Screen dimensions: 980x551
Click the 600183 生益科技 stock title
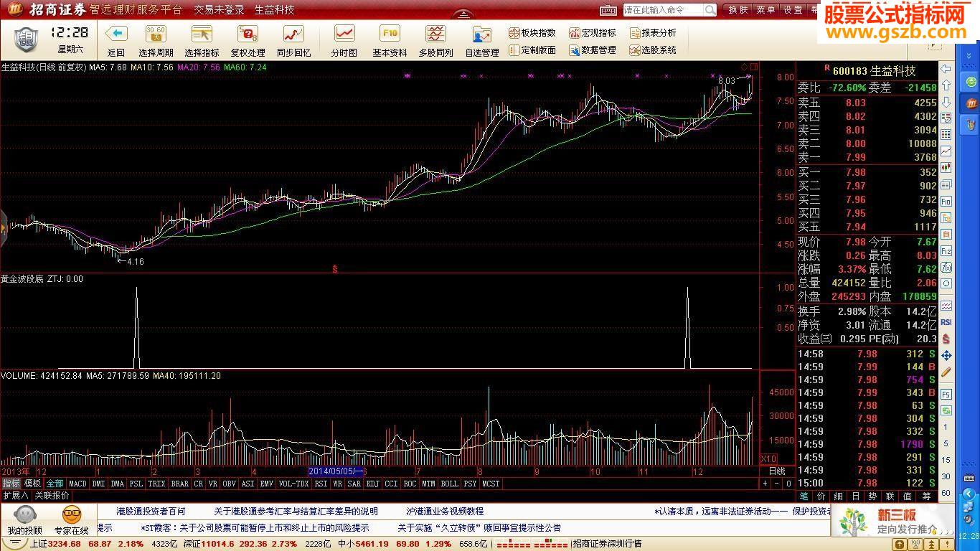(875, 71)
